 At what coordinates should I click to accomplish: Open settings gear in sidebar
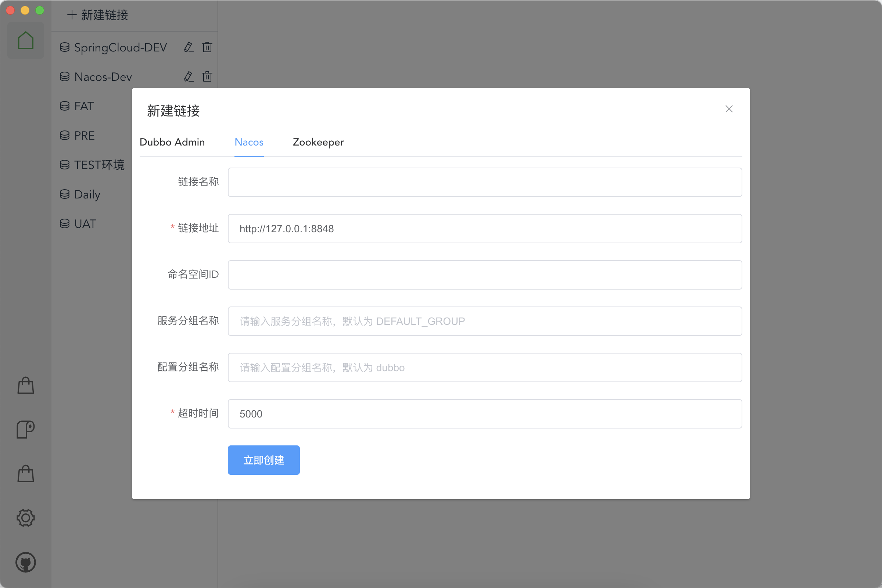pos(25,518)
